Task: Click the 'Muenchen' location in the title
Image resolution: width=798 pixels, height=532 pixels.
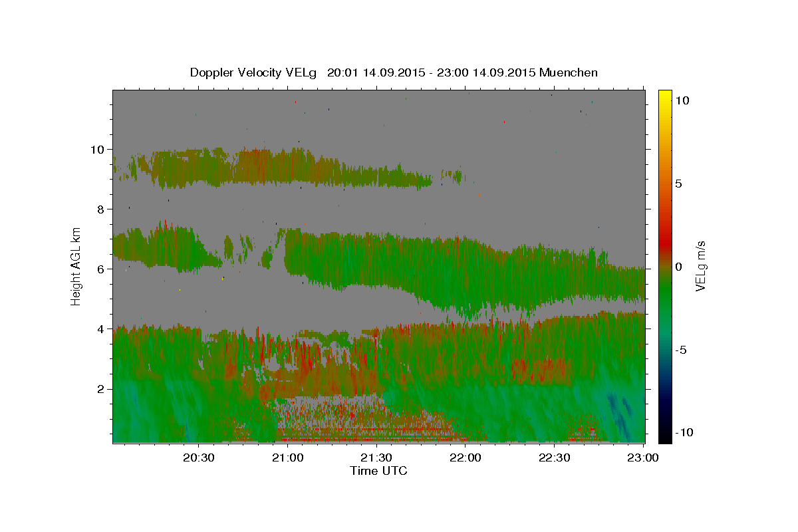Action: tap(569, 72)
